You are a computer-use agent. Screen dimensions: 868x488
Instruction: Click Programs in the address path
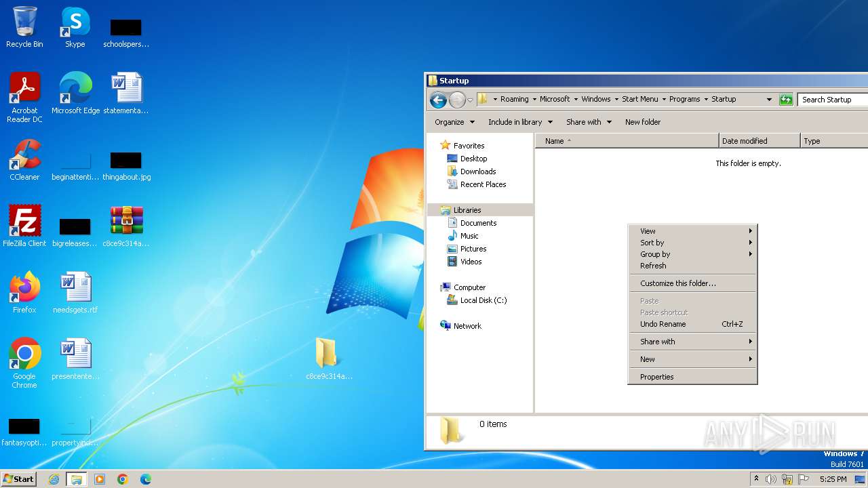(x=684, y=99)
